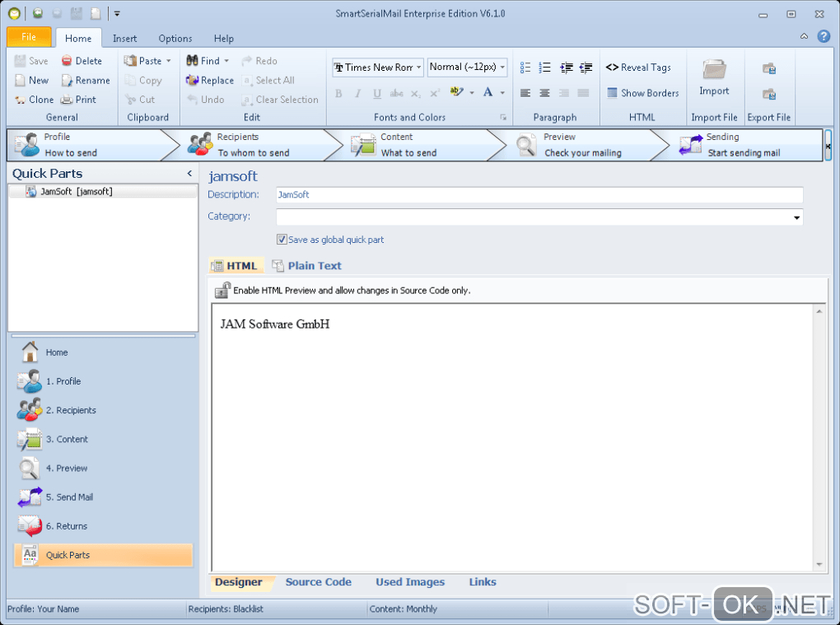
Task: Toggle strikethrough formatting
Action: [x=396, y=93]
